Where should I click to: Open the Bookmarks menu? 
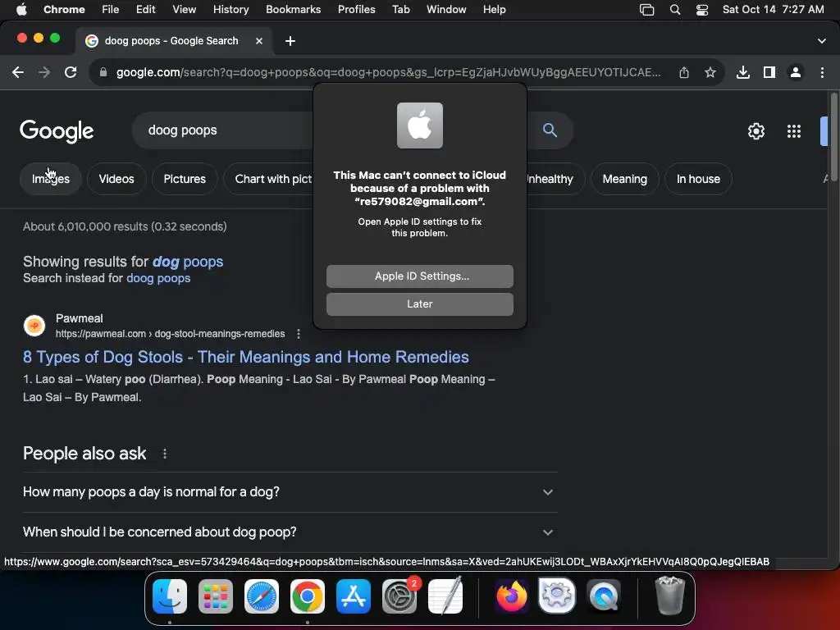(x=293, y=10)
